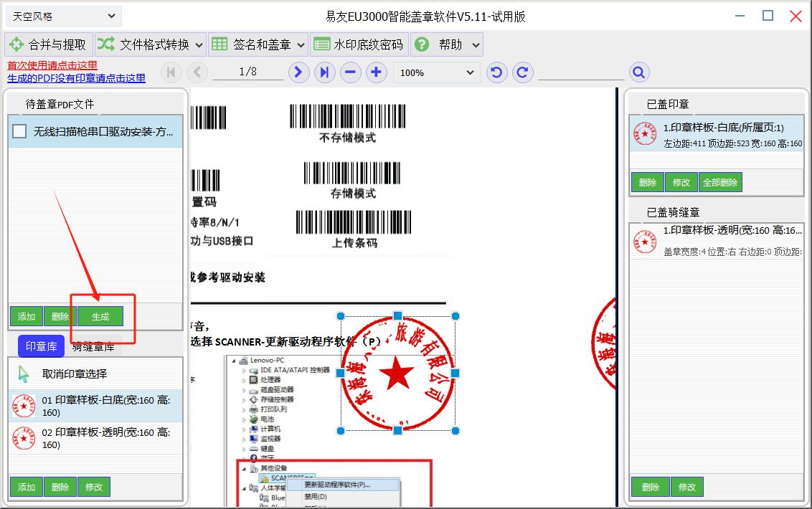The image size is (812, 509).
Task: Rotate page counterclockwise
Action: [496, 72]
